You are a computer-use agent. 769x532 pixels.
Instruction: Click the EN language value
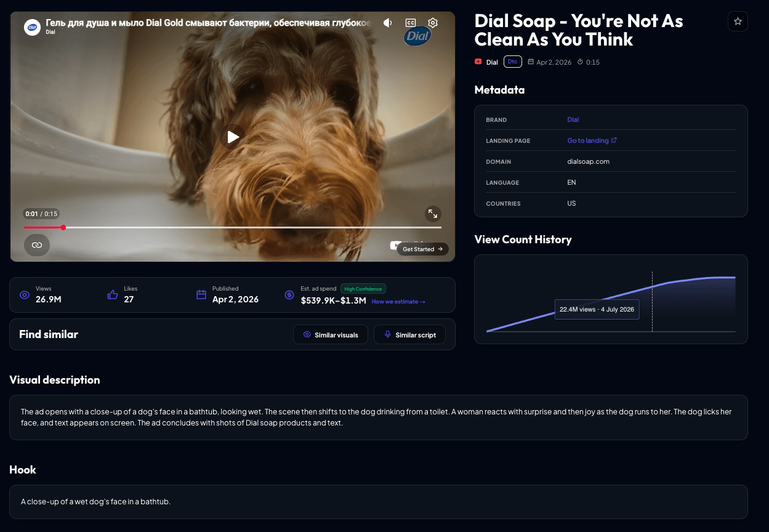coord(571,182)
